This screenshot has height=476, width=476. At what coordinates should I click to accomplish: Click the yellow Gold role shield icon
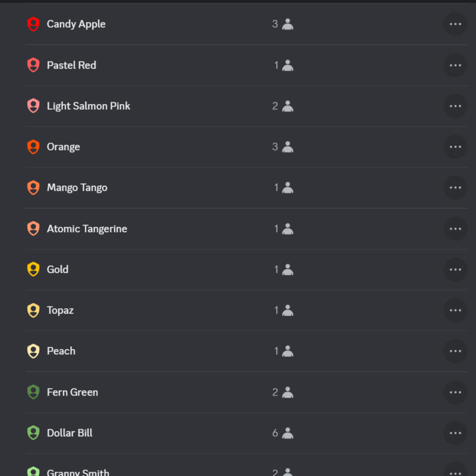coord(33,269)
